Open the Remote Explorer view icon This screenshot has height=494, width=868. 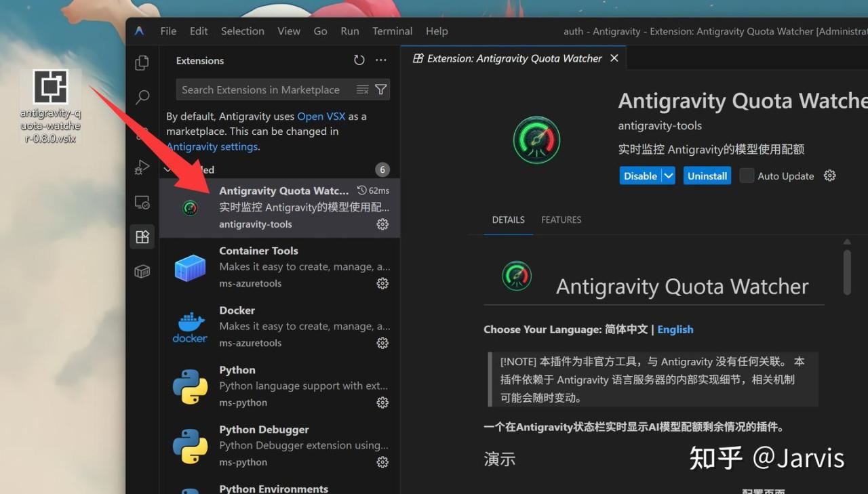point(142,202)
